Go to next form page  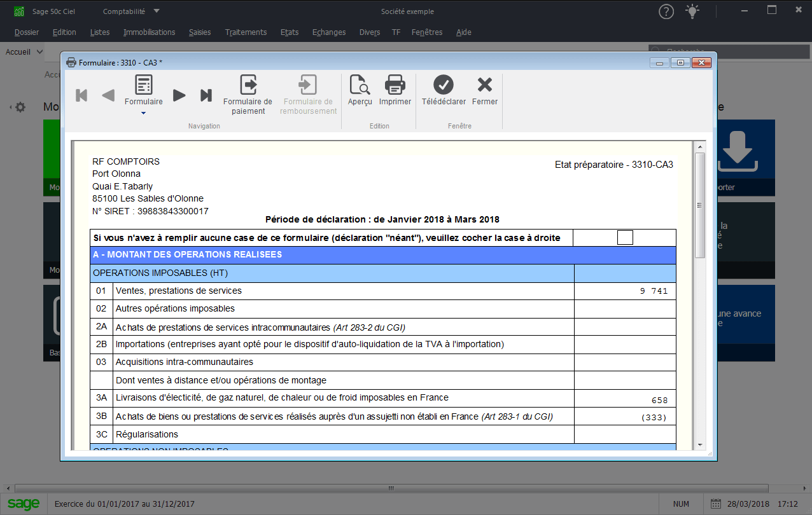179,95
